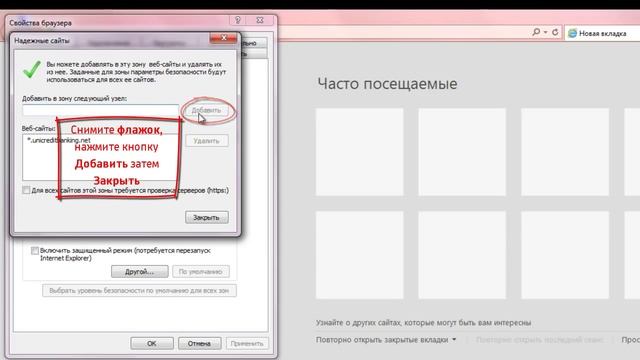This screenshot has height=360, width=640.
Task: Open the first frequently visited tile
Action: coord(360,152)
